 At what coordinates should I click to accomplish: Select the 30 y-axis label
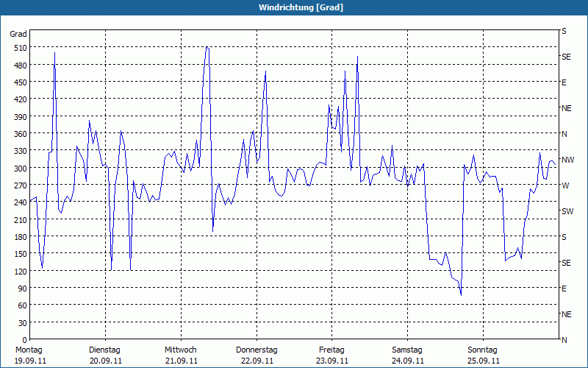tap(23, 323)
